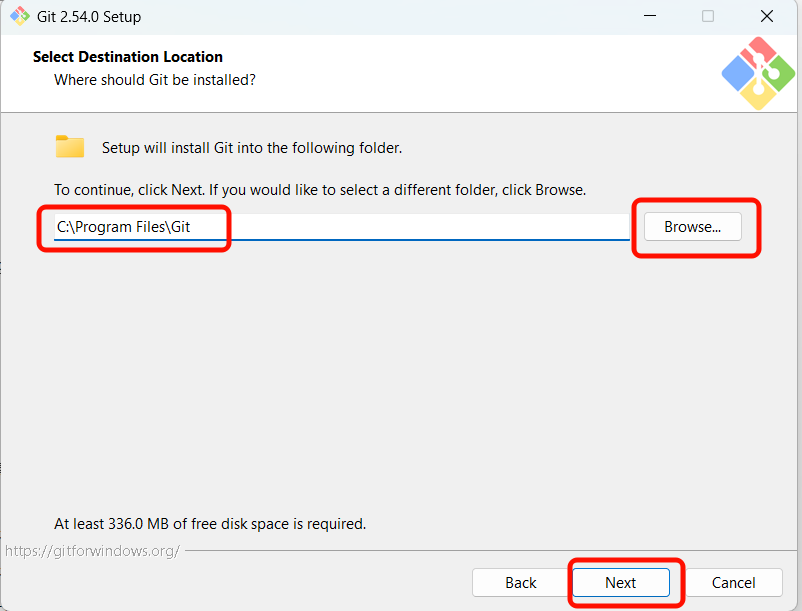Screen dimensions: 802x611
Task: Click the yellow folder icon
Action: point(70,147)
